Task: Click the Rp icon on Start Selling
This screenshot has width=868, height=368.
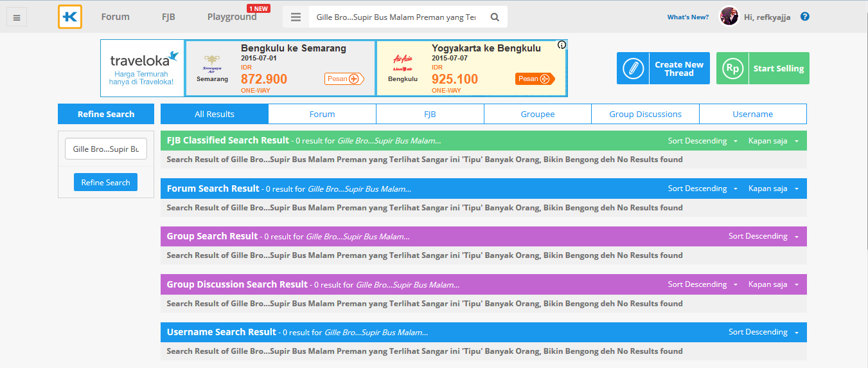Action: [x=732, y=68]
